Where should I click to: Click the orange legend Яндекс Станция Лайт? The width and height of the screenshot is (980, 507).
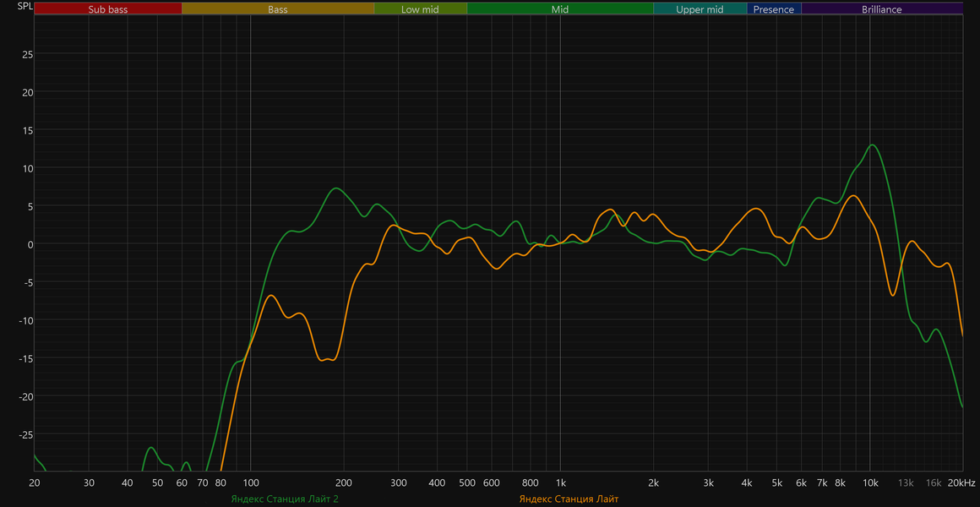point(569,499)
